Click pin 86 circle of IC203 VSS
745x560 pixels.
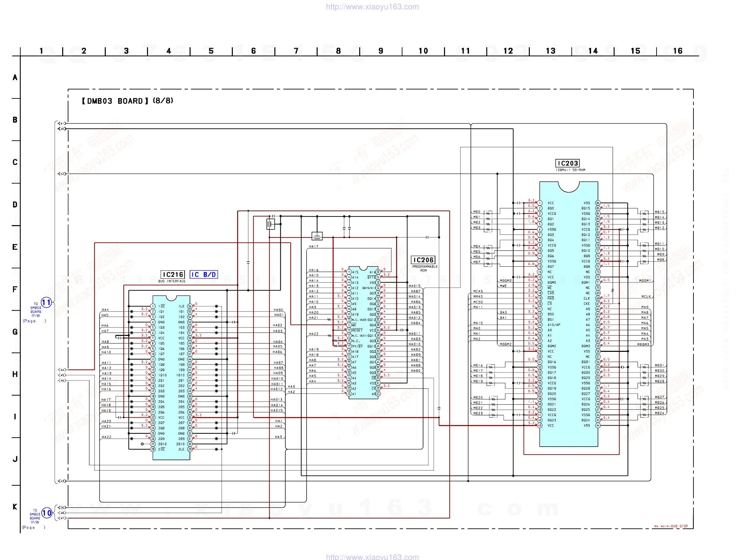tap(598, 203)
